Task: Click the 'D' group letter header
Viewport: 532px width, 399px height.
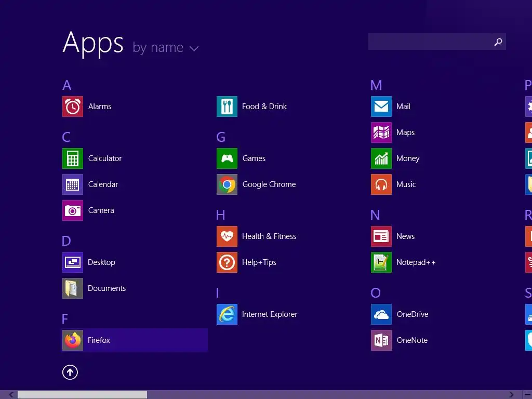Action: [66, 241]
